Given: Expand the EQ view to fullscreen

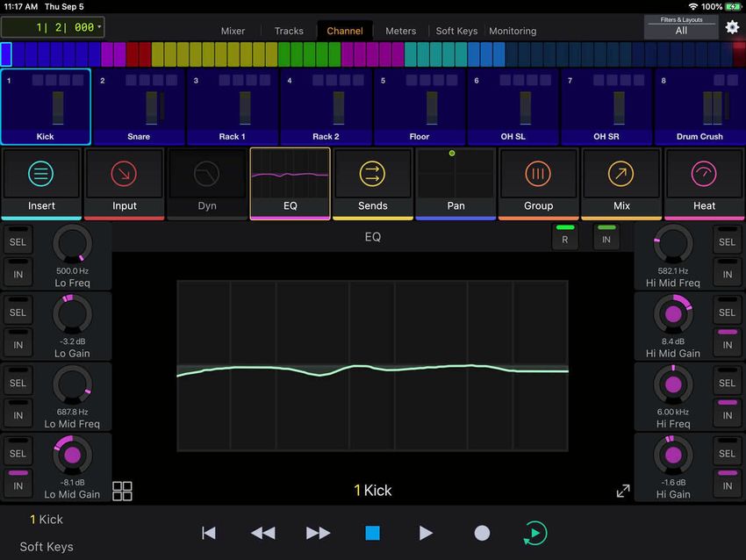Looking at the screenshot, I should click(x=623, y=491).
